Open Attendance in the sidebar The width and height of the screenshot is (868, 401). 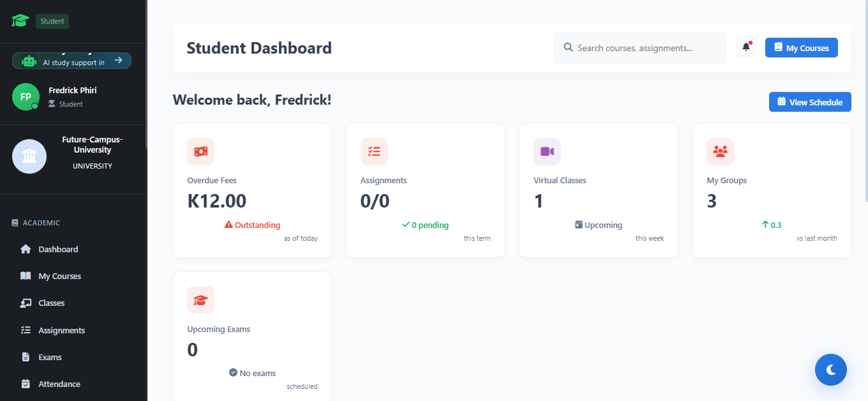[59, 384]
